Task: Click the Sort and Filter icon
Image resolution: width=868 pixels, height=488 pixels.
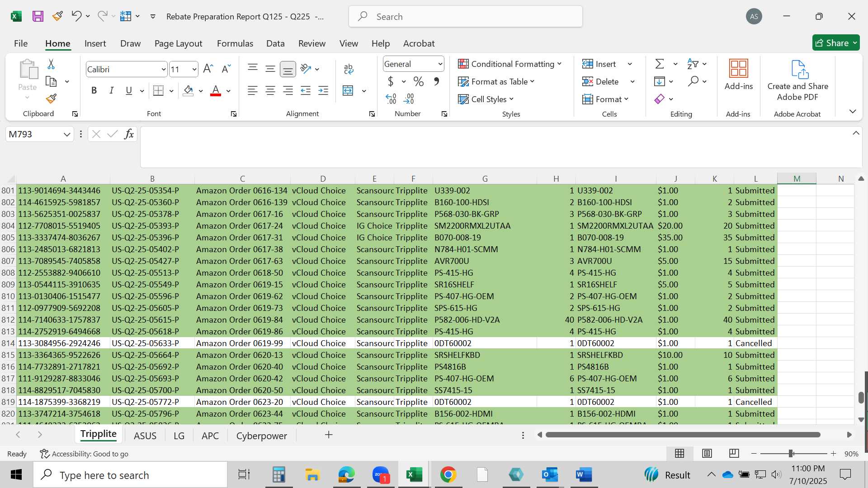Action: click(x=693, y=64)
